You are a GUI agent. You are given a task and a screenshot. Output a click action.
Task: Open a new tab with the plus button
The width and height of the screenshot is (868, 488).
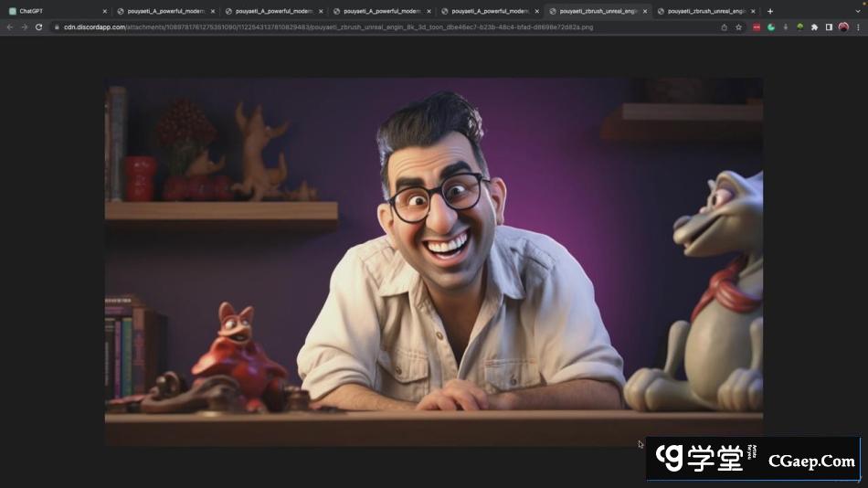pyautogui.click(x=770, y=11)
